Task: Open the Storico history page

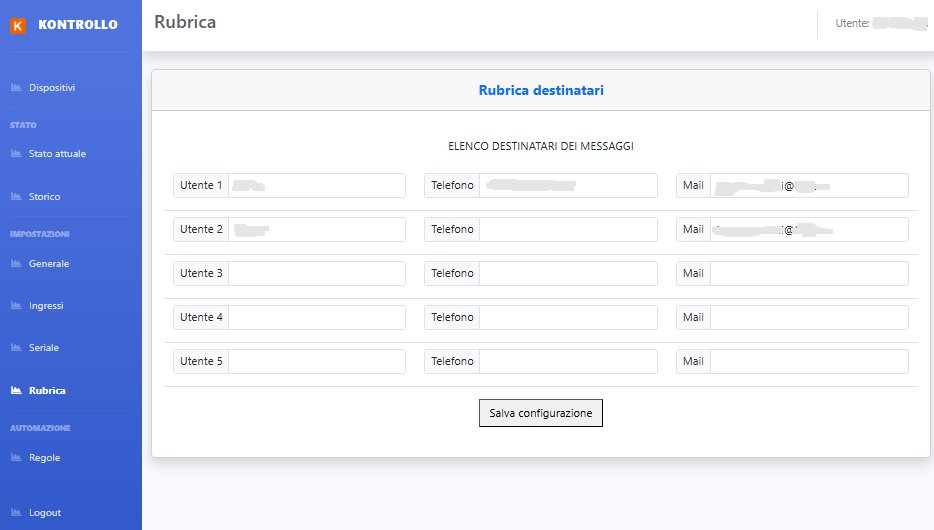Action: click(45, 197)
